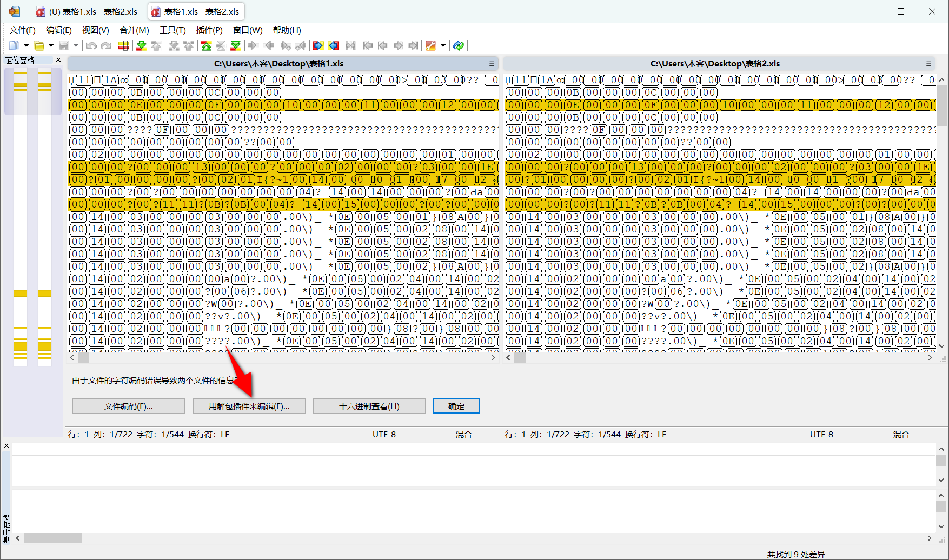Click the Redo icon on the toolbar
The height and width of the screenshot is (560, 949).
pos(105,46)
